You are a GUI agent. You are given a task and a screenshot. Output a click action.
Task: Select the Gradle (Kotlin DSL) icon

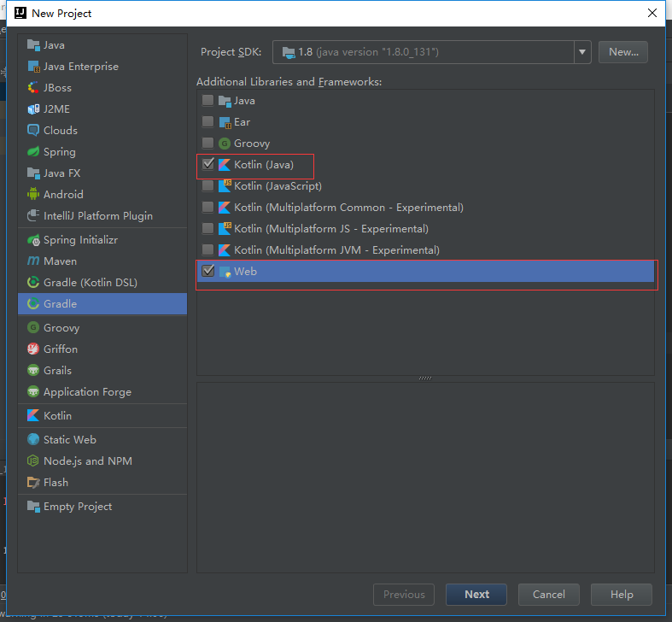coord(33,282)
